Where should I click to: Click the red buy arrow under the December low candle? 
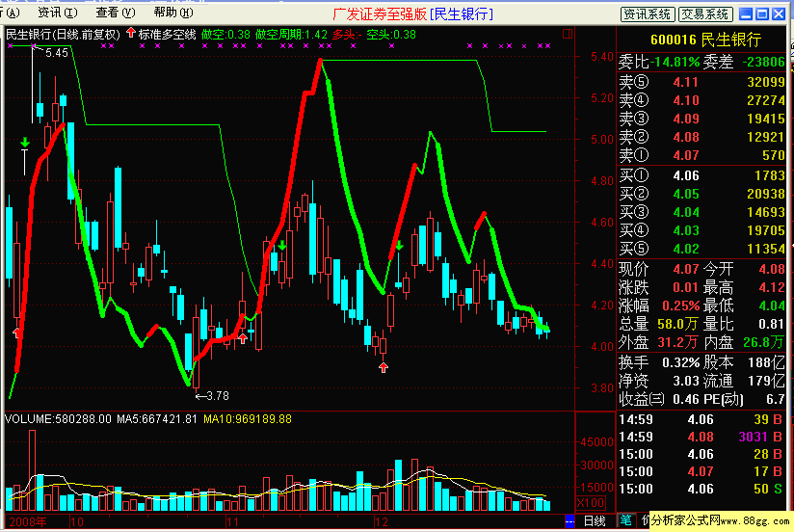coord(384,367)
